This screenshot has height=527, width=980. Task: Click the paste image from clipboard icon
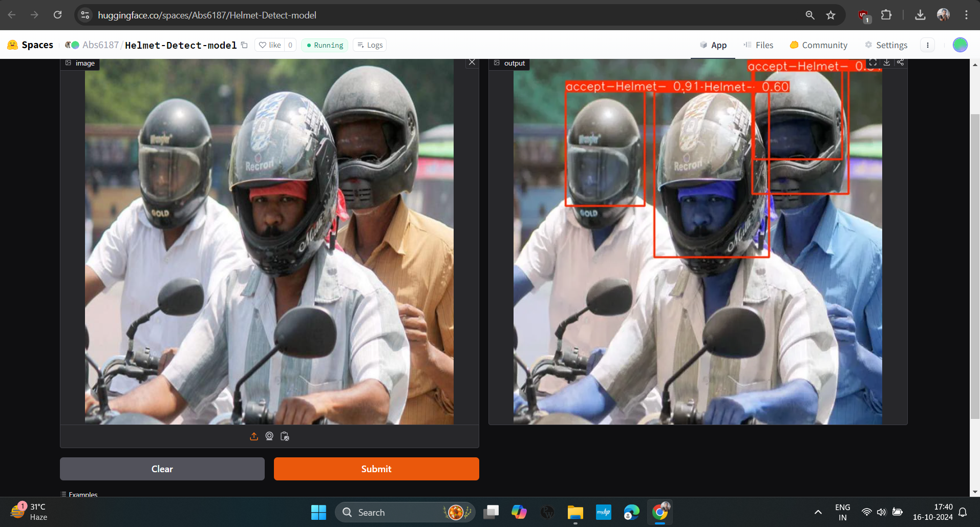(x=285, y=436)
